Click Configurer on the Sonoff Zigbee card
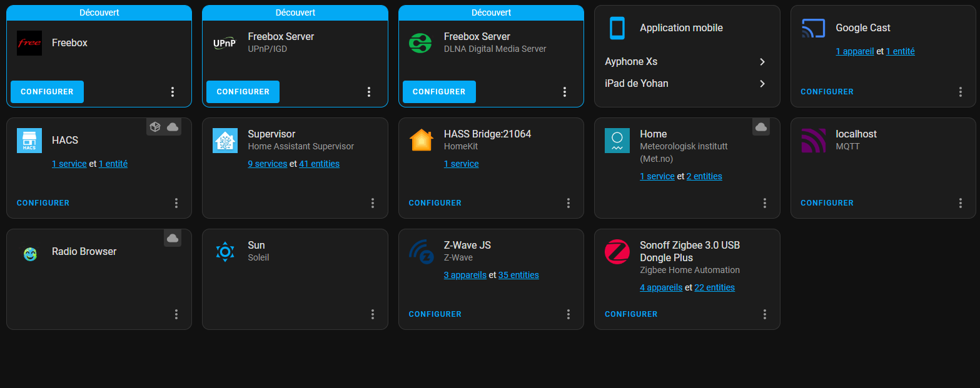980x388 pixels. [631, 314]
